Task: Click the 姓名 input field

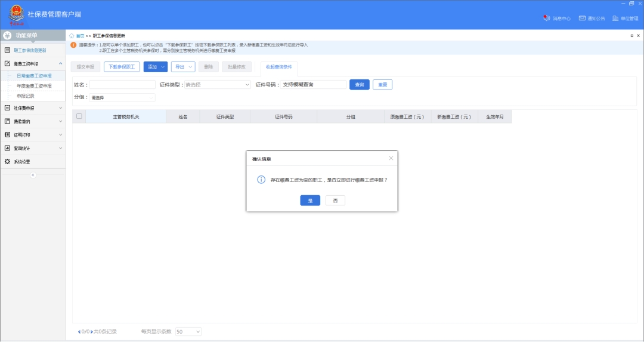Action: (x=122, y=85)
